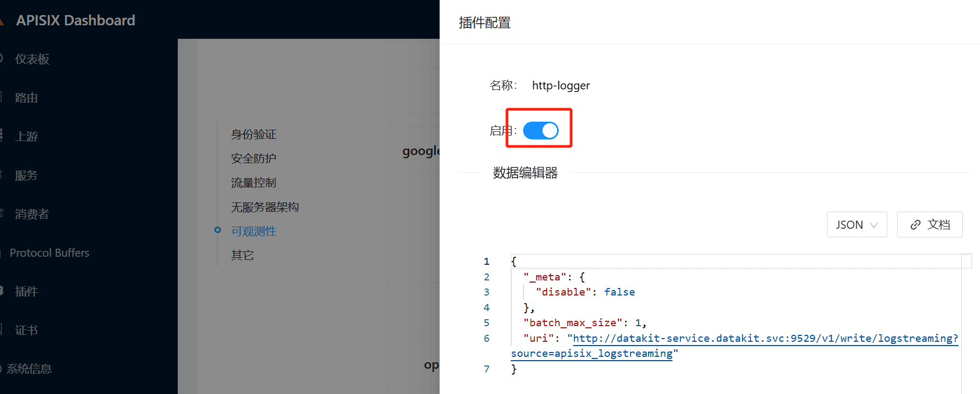This screenshot has width=980, height=394.
Task: Open the 文档 documentation link button
Action: click(x=929, y=224)
